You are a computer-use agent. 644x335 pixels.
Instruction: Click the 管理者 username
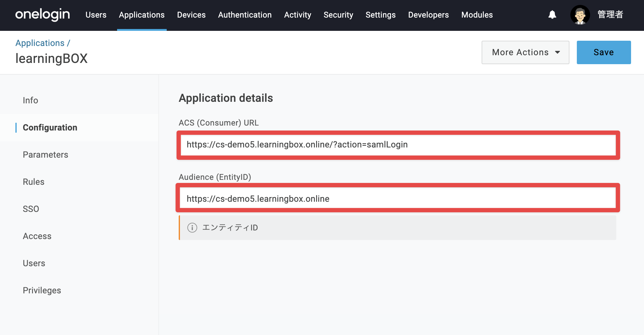(x=610, y=14)
